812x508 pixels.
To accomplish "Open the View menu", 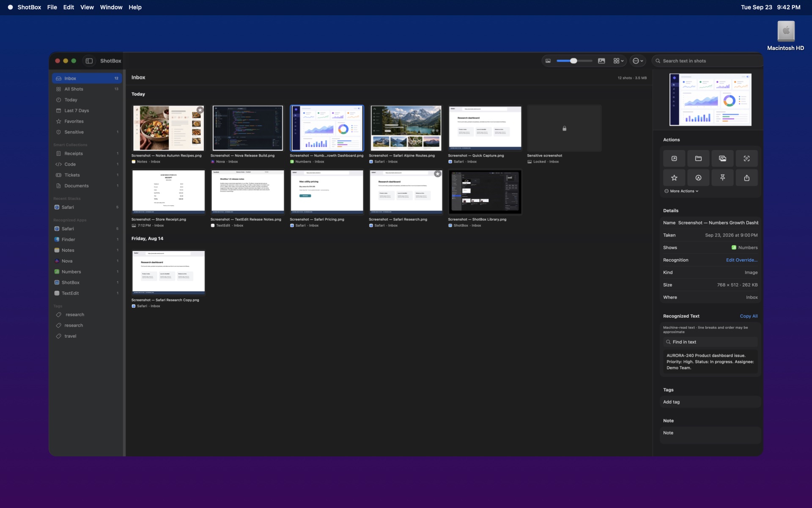I will tap(87, 7).
